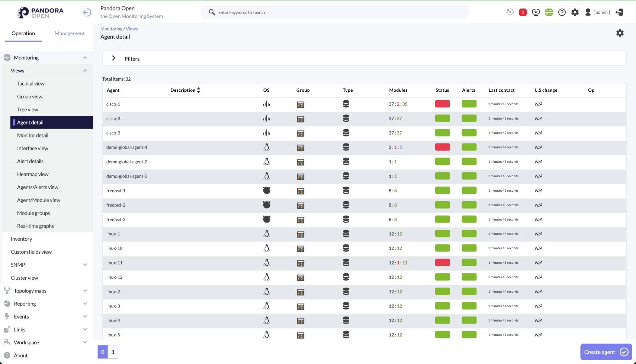The width and height of the screenshot is (636, 364).
Task: Click red status indicator for demo-global-agent-1
Action: [442, 147]
